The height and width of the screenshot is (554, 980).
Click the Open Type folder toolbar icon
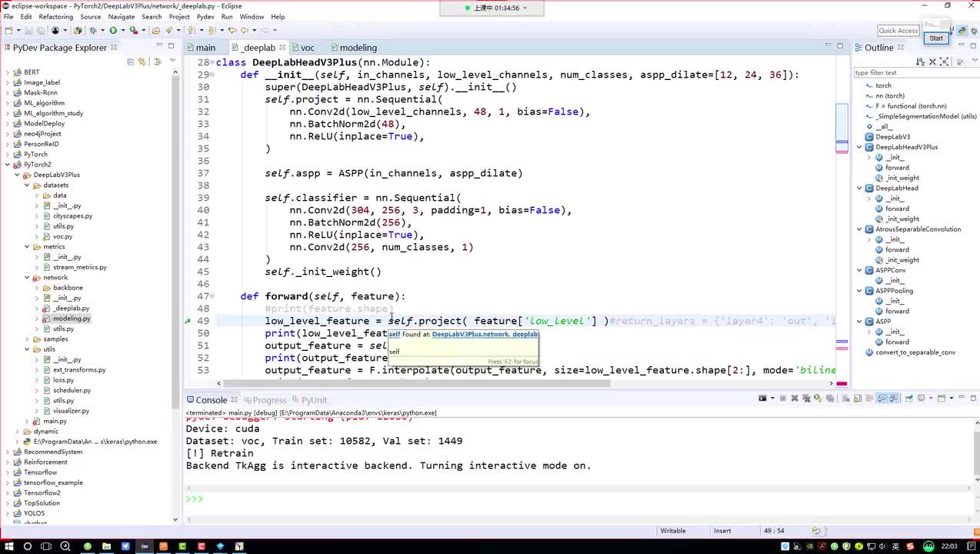[x=156, y=30]
